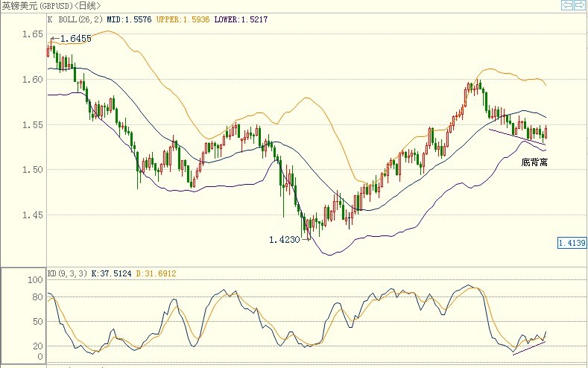Click the KD axis label 80
588x368 pixels.
(37, 297)
